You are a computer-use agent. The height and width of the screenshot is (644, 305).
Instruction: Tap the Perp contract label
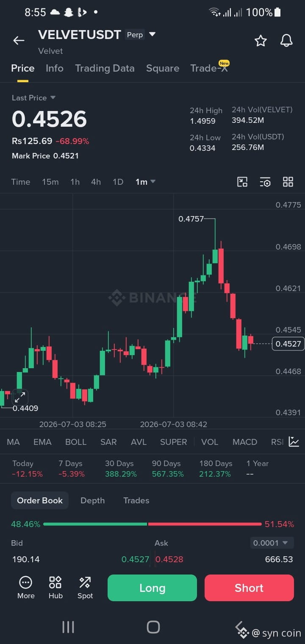(x=135, y=35)
